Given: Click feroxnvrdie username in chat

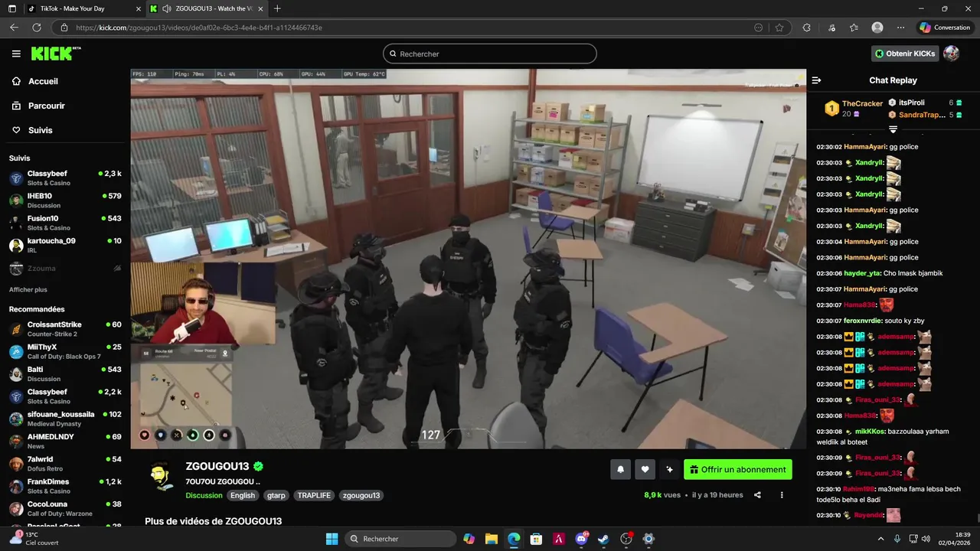Looking at the screenshot, I should pyautogui.click(x=864, y=321).
